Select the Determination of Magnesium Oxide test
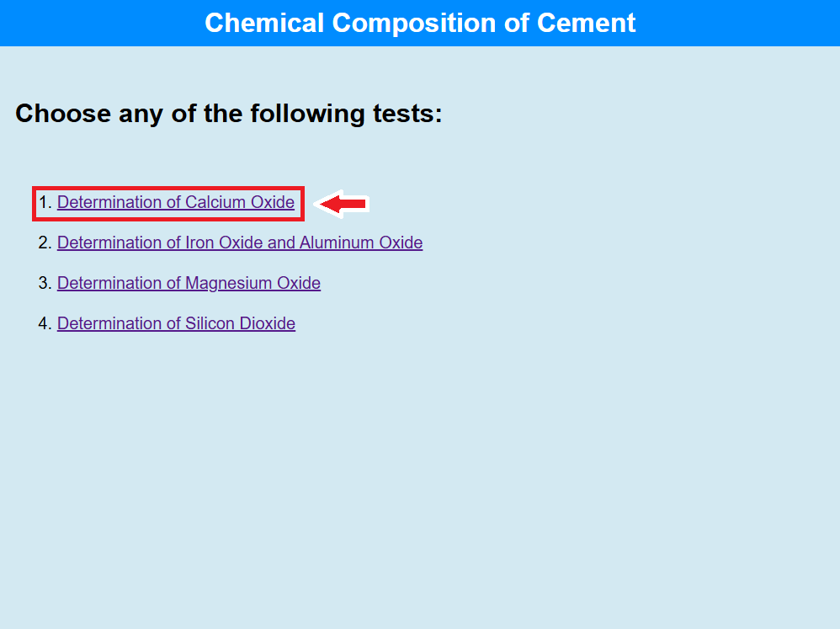 tap(189, 284)
